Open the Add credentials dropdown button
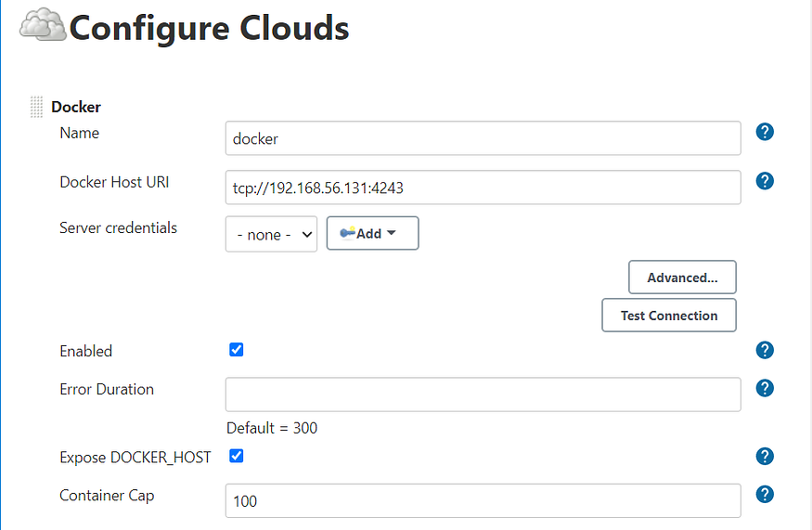The height and width of the screenshot is (530, 812). point(372,233)
